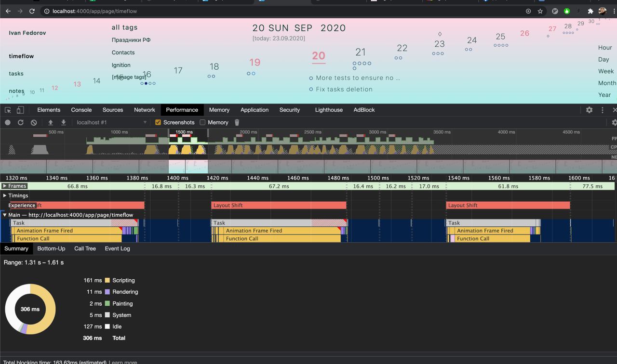Bookmark this page with the star icon
617x364 pixels.
(x=540, y=11)
